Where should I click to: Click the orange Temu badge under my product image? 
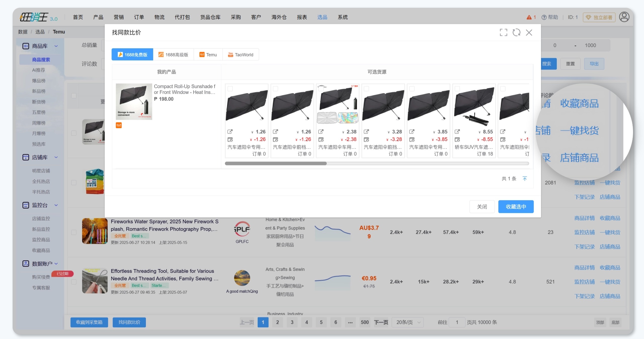pos(119,125)
